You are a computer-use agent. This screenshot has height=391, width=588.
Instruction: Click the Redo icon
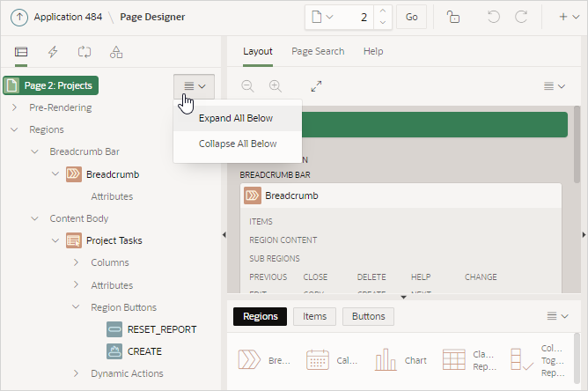[521, 17]
